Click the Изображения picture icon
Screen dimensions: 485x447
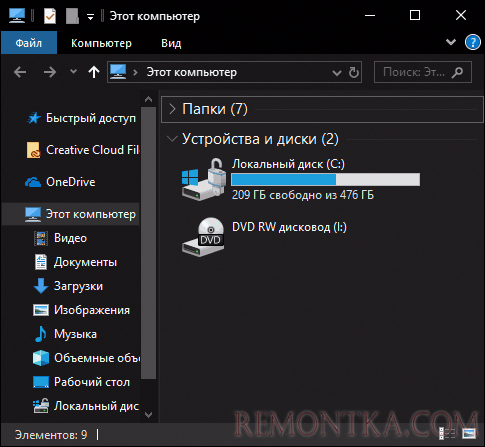[x=41, y=310]
